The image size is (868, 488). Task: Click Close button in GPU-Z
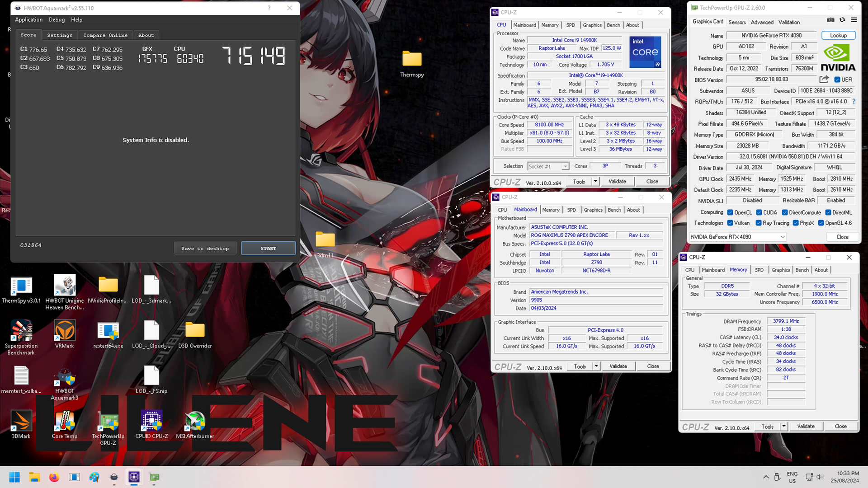coord(842,237)
